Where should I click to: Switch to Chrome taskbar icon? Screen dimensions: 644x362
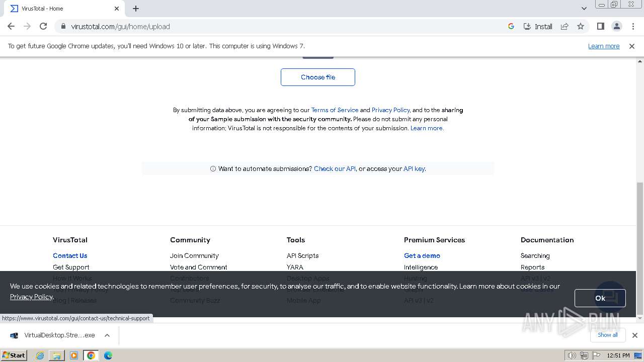coord(91,355)
